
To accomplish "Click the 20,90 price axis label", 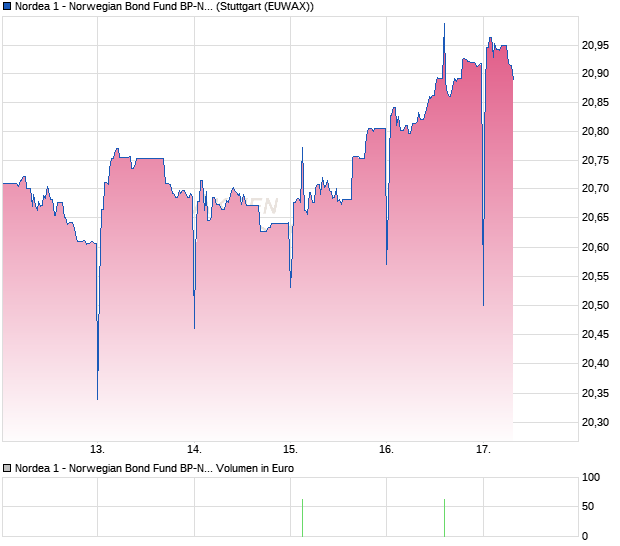I will coord(595,74).
